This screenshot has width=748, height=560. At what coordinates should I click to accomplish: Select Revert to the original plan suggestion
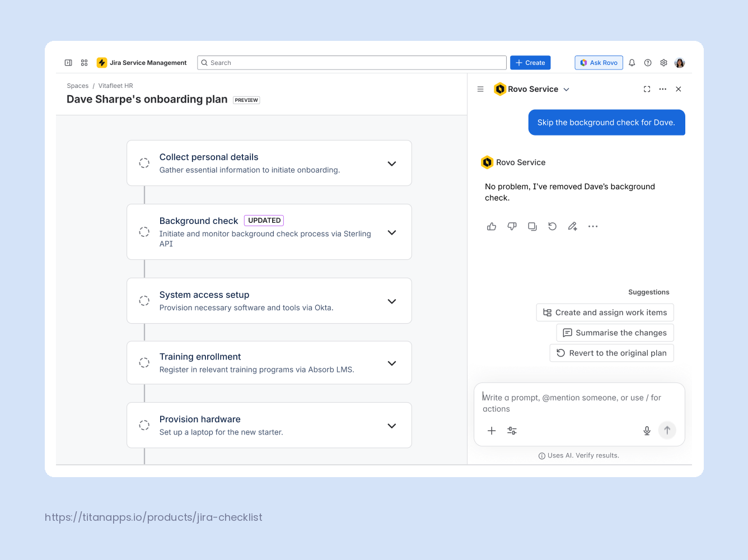point(612,353)
